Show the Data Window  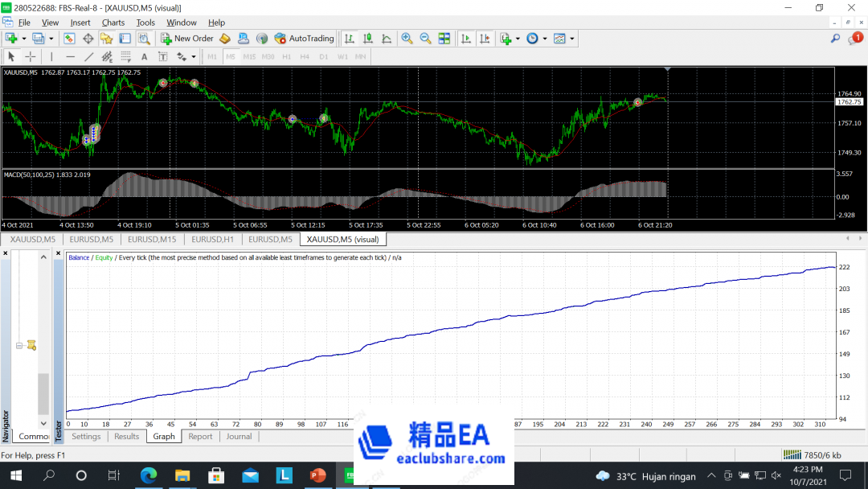click(x=88, y=39)
